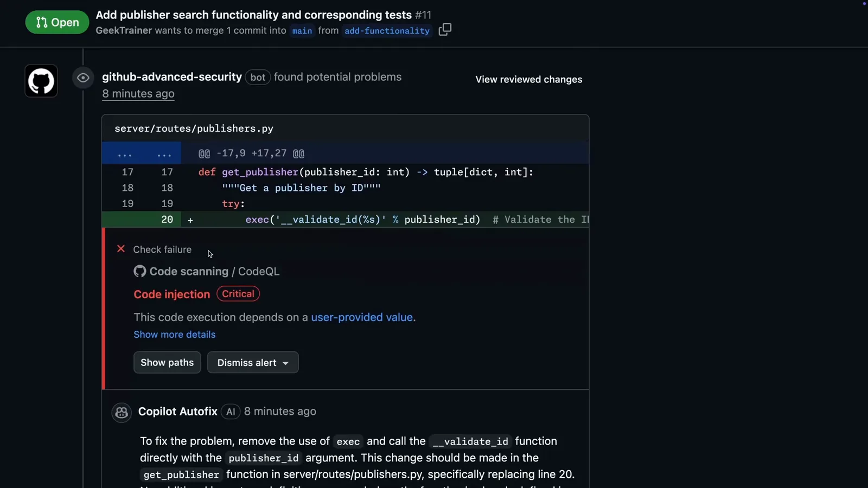868x488 pixels.
Task: Click View reviewed changes
Action: pos(529,79)
